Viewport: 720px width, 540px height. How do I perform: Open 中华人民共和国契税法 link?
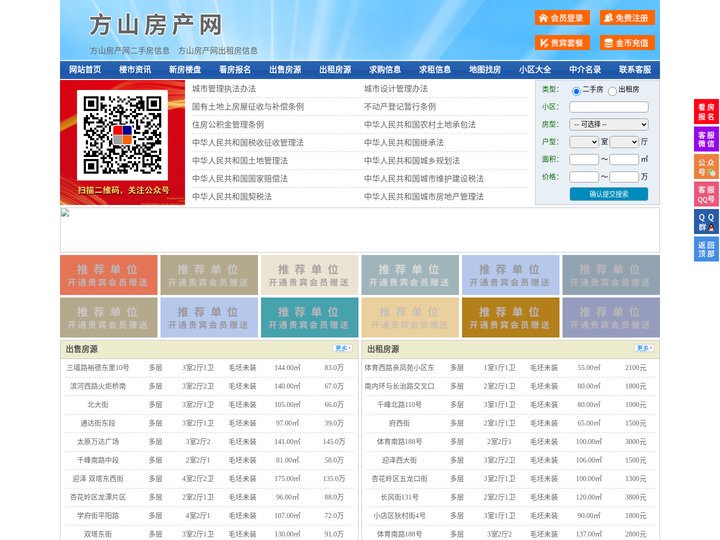pos(232,197)
